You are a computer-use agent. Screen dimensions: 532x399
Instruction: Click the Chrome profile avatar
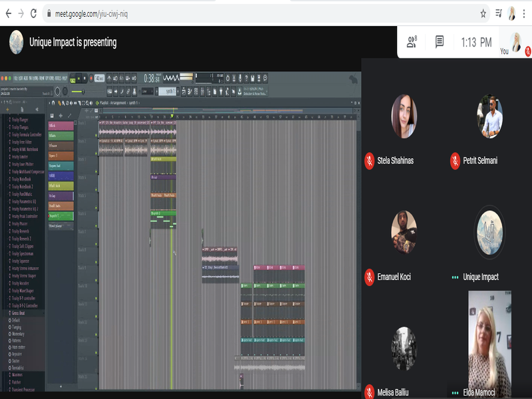pyautogui.click(x=511, y=13)
